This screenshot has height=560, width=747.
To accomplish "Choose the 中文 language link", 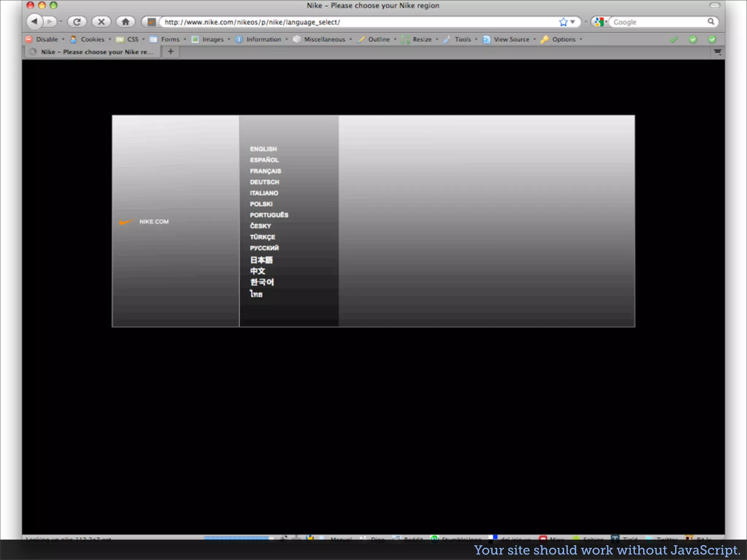I will click(258, 271).
